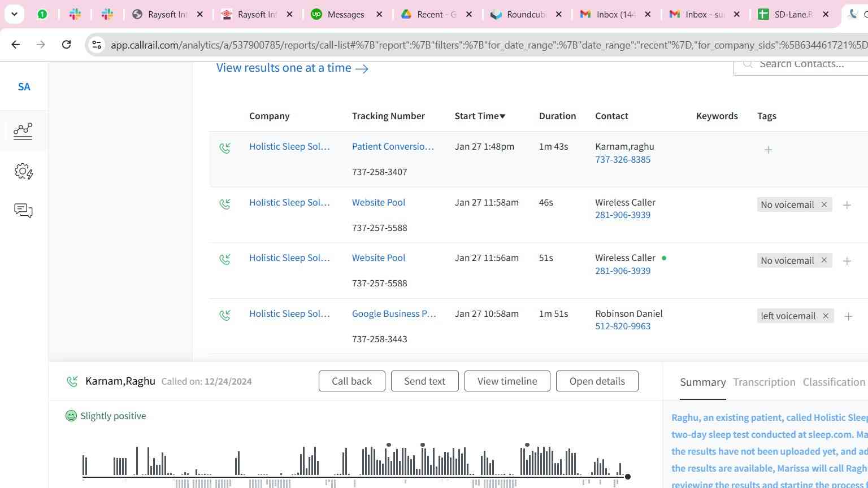Viewport: 868px width, 488px height.
Task: Click the inbound call icon for Jan 27 1:48pm row
Action: [x=225, y=148]
